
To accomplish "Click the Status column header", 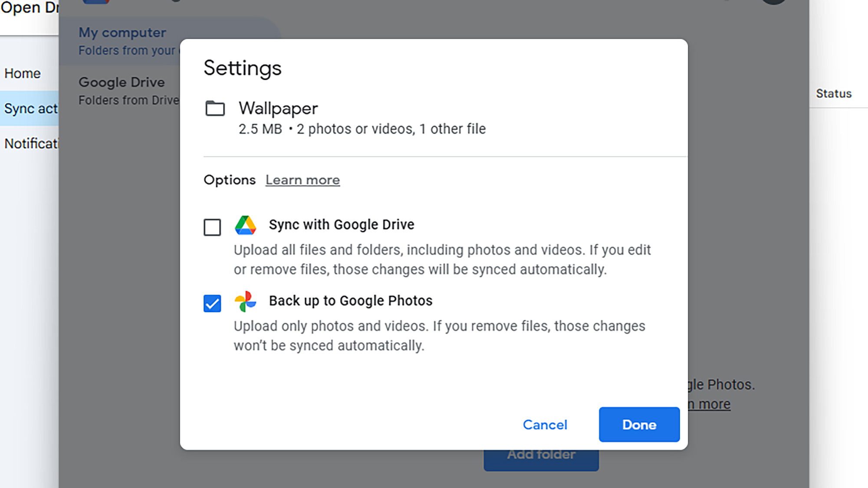I will click(x=833, y=93).
